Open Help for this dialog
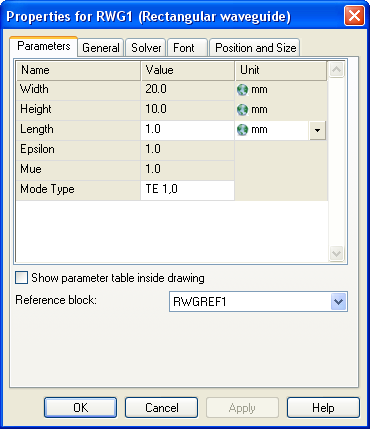This screenshot has width=370, height=429. tap(323, 407)
